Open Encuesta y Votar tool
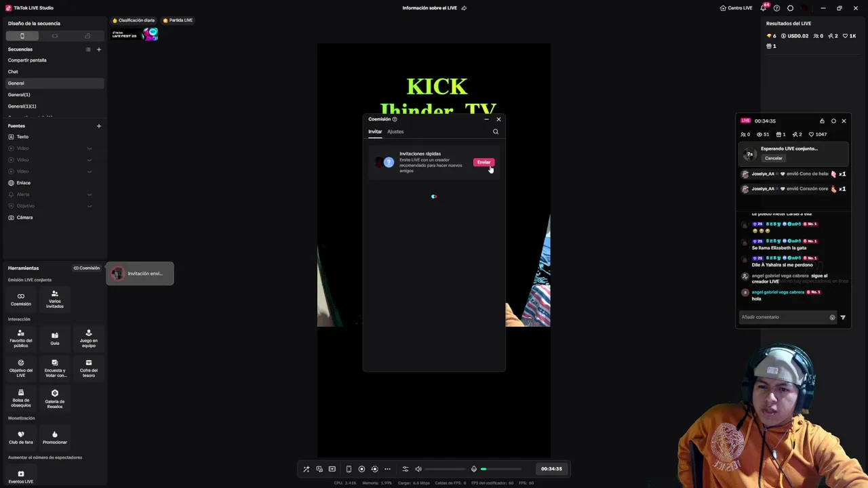 tap(55, 368)
